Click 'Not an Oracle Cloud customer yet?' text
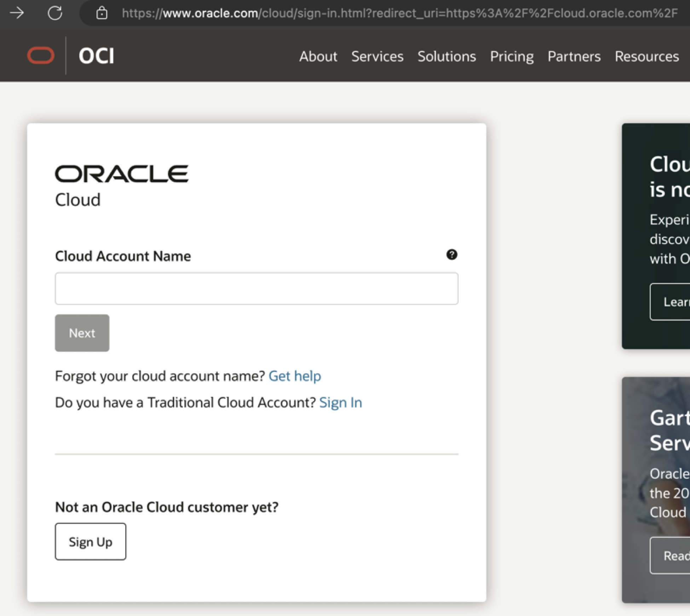Image resolution: width=690 pixels, height=616 pixels. 167,507
